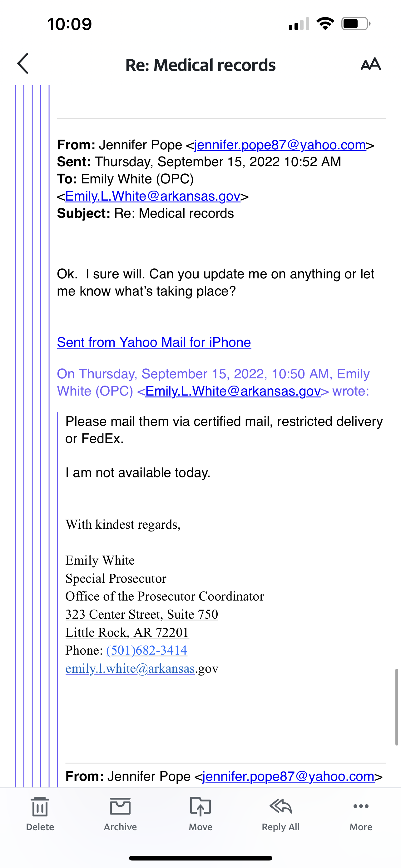Tap the Wi-Fi icon in the status bar

point(325,23)
